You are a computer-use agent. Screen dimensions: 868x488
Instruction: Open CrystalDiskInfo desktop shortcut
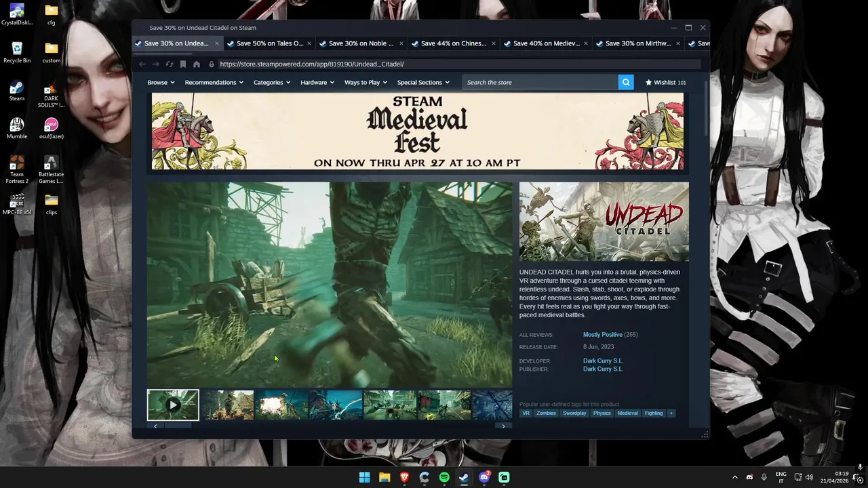tap(17, 14)
